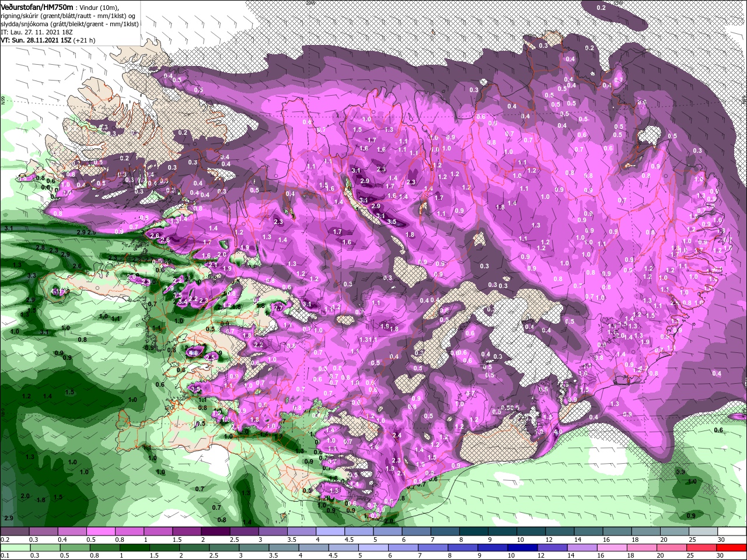Image resolution: width=747 pixels, height=560 pixels.
Task: Click the Veðurstofan/HM750m map title
Action: tap(37, 6)
